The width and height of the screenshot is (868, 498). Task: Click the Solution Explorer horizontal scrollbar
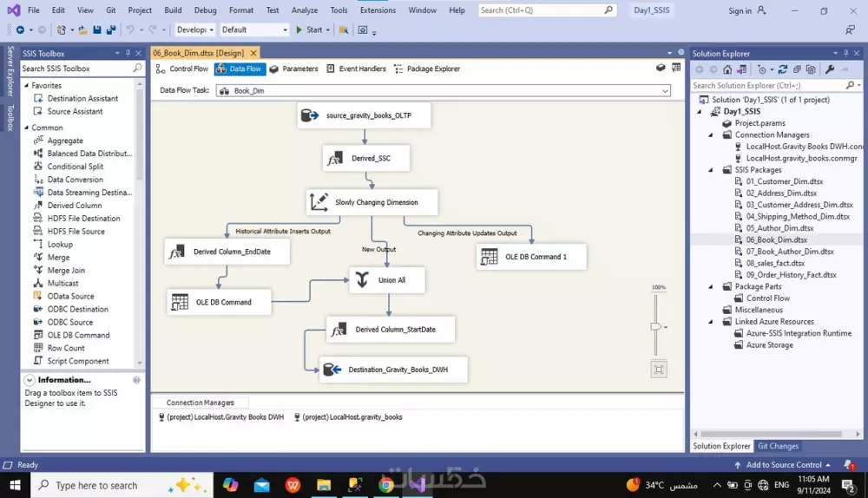[771, 435]
